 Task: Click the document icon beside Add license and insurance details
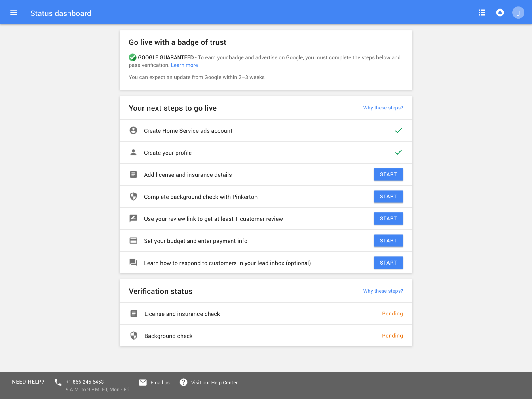pyautogui.click(x=133, y=174)
